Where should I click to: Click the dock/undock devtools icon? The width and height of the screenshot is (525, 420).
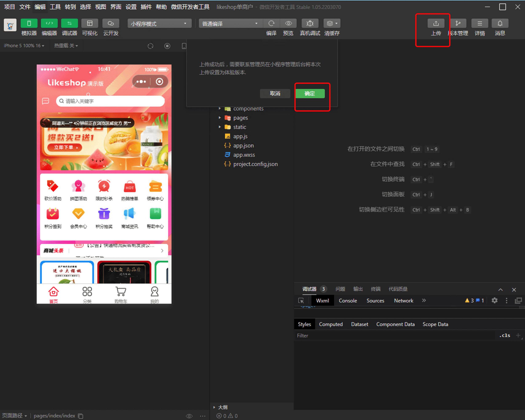pyautogui.click(x=518, y=300)
